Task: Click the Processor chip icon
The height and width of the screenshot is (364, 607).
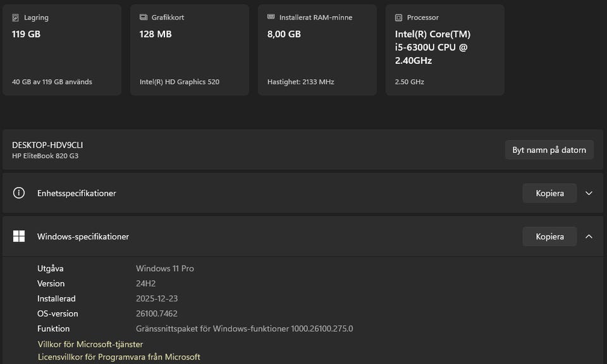Action: 399,18
